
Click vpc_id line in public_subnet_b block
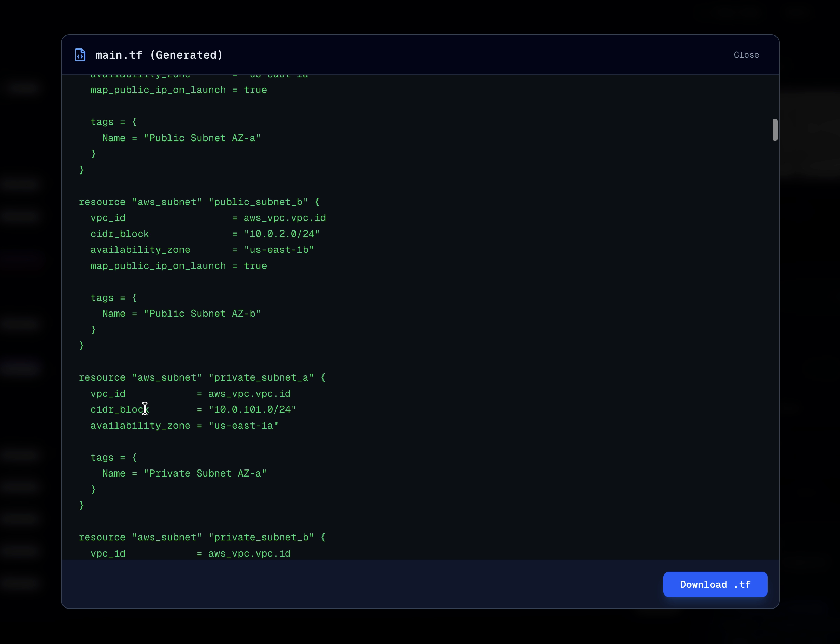coord(208,218)
